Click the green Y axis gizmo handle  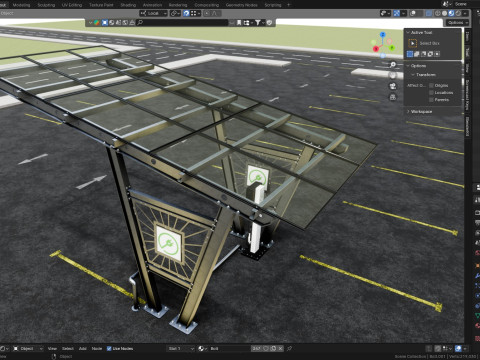pos(392,48)
